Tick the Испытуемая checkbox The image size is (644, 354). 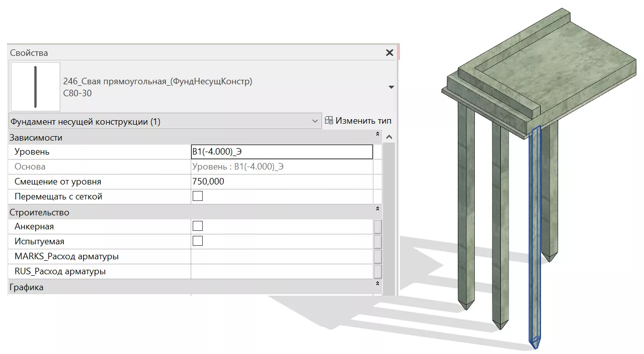198,241
